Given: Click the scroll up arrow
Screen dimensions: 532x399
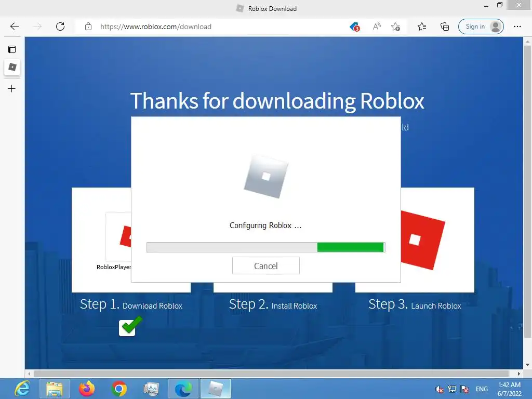Looking at the screenshot, I should point(527,42).
